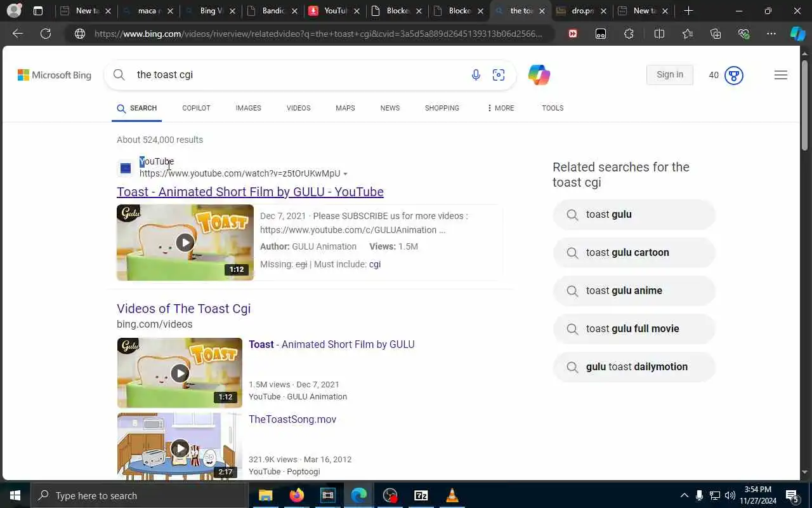Open the TOOLS option
Viewport: 812px width, 508px height.
553,108
